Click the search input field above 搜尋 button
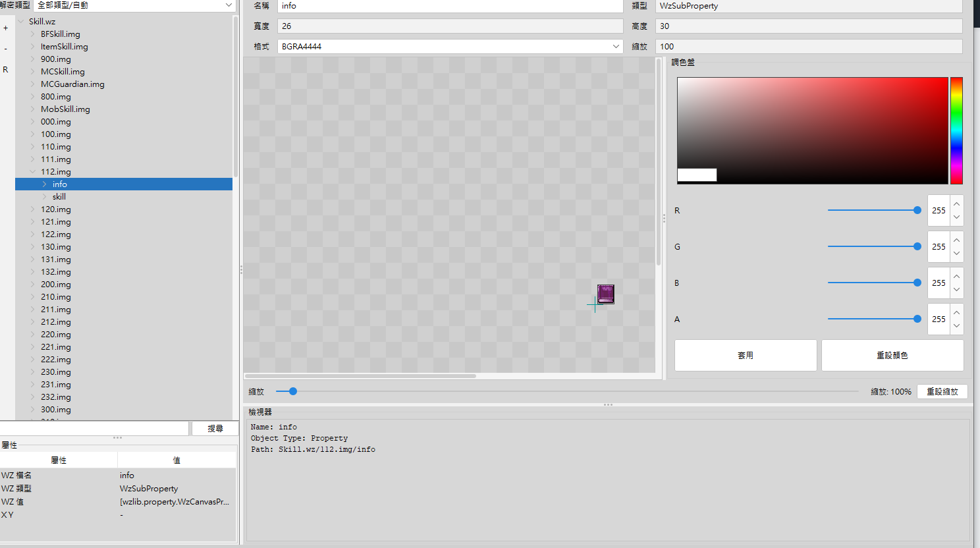This screenshot has width=980, height=548. point(95,428)
